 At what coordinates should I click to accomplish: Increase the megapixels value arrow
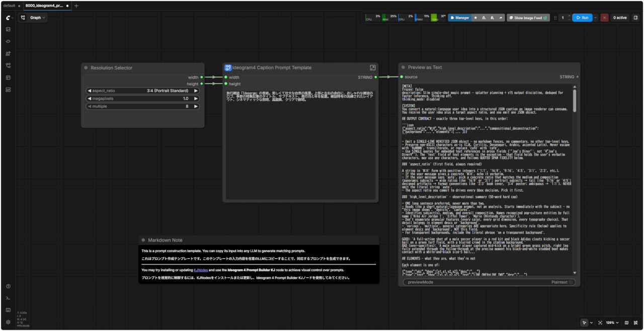[x=196, y=99]
